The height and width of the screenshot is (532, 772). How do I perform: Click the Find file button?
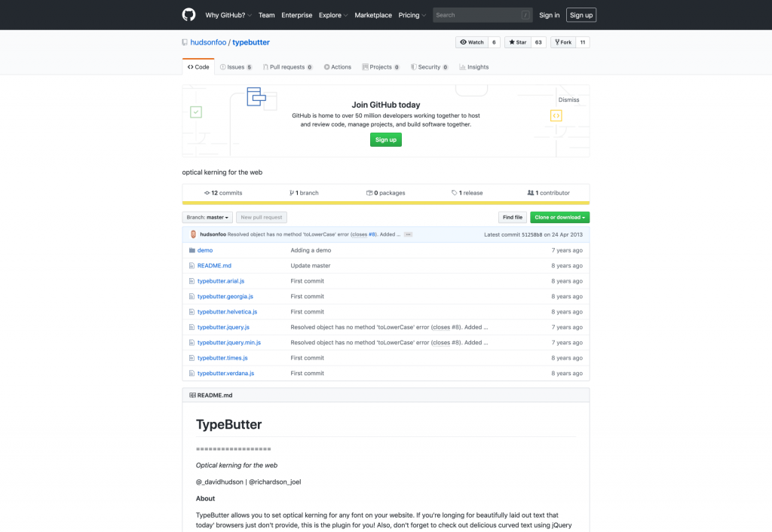point(513,218)
